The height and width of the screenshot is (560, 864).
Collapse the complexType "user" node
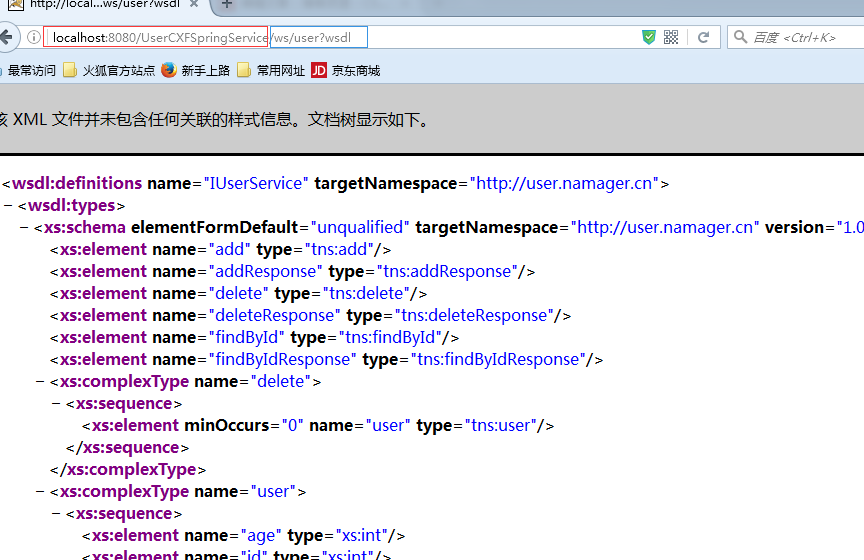click(x=41, y=492)
